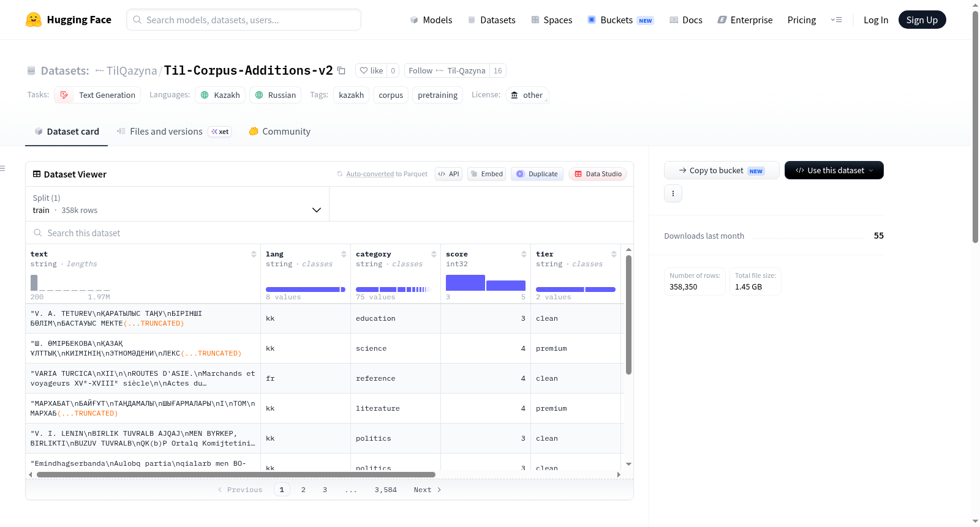Click the text lengths histogram bar

pos(34,282)
